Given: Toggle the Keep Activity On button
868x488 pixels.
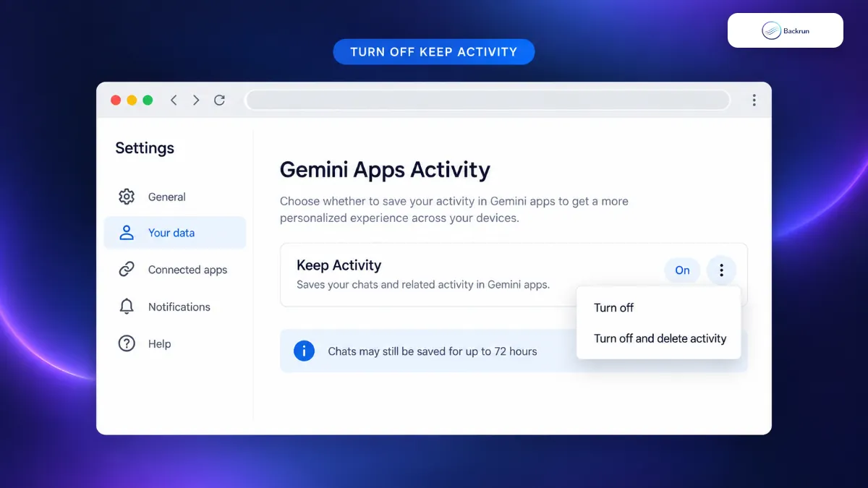Looking at the screenshot, I should pyautogui.click(x=682, y=270).
